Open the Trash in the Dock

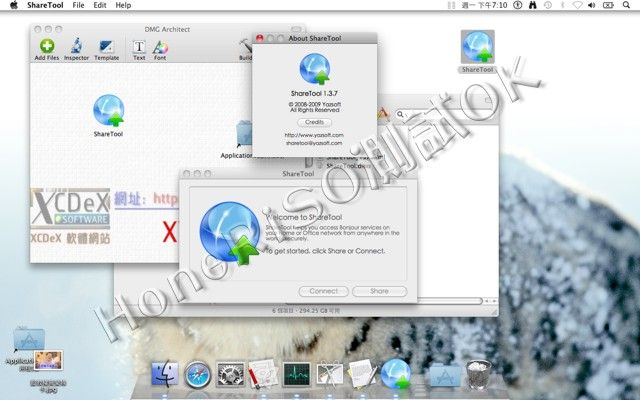pos(479,375)
